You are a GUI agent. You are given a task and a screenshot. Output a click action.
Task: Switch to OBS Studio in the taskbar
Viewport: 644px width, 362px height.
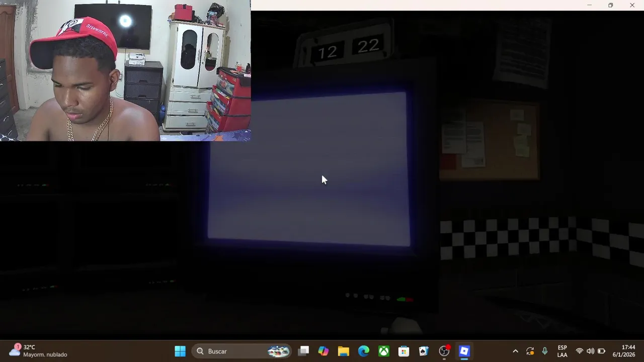tap(444, 351)
